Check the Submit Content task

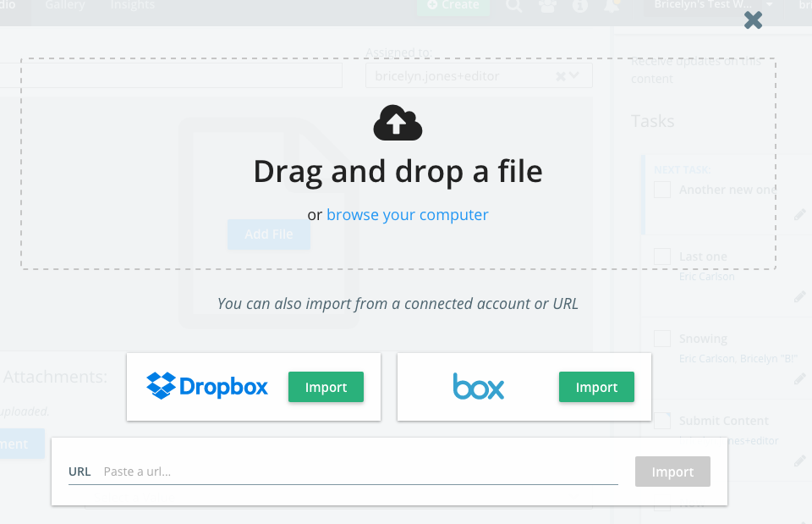point(662,421)
